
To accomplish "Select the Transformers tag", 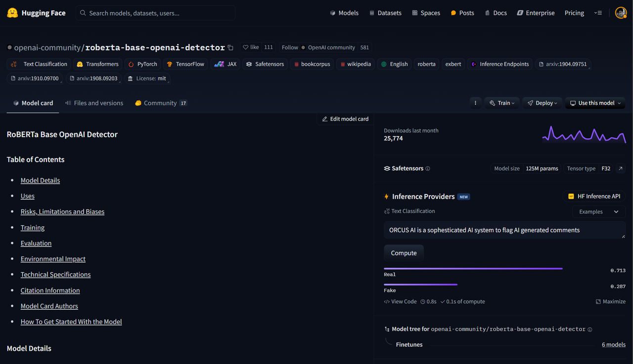I will [x=97, y=64].
